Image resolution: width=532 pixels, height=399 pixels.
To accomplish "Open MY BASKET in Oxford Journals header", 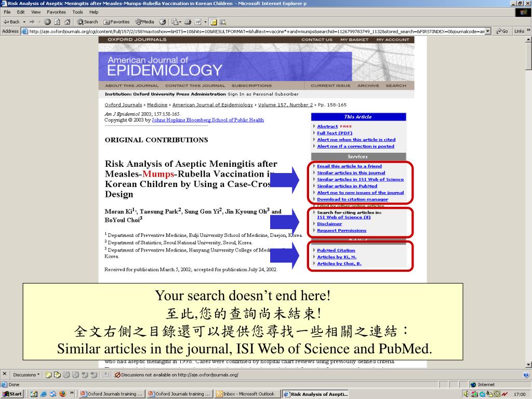I will (x=354, y=39).
